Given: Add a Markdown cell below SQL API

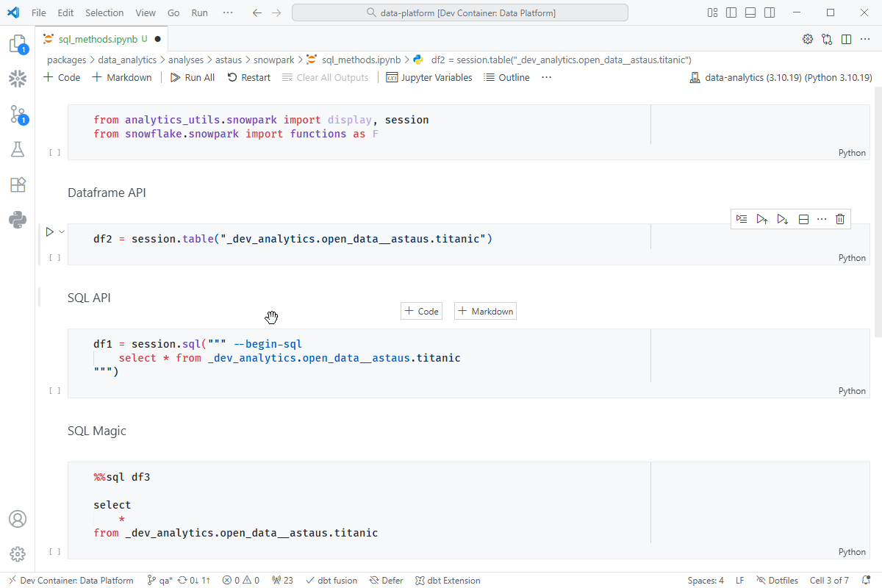Looking at the screenshot, I should coord(485,310).
